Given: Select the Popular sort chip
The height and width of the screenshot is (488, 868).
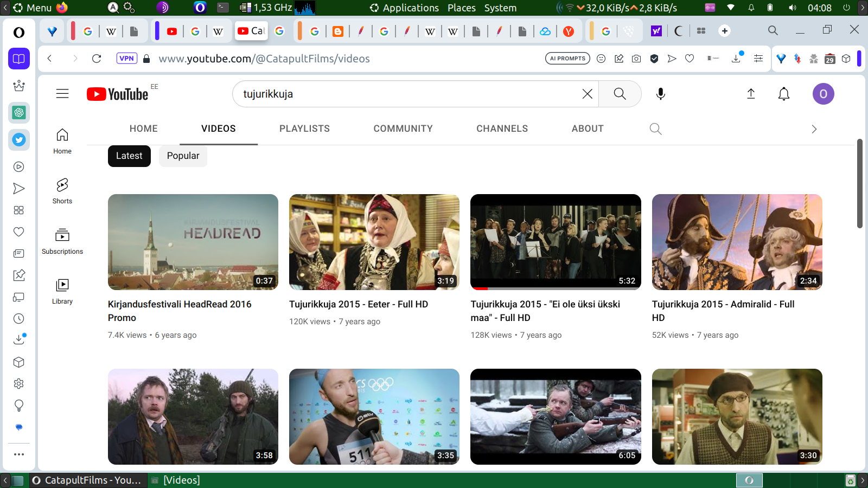Looking at the screenshot, I should (183, 156).
